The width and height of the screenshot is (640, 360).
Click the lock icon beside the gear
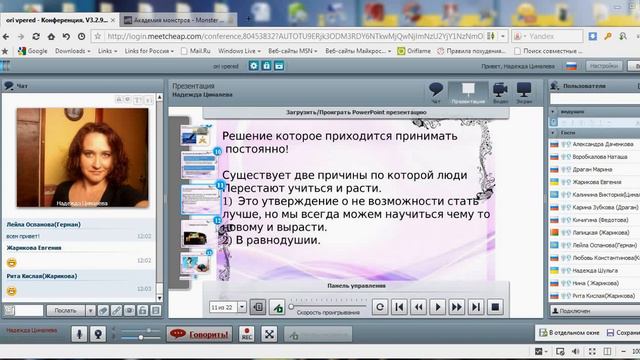click(266, 66)
